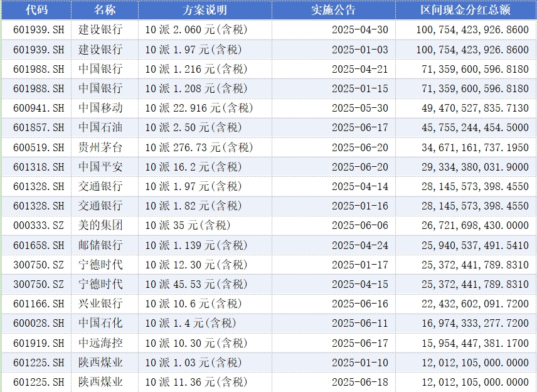
Task: Click the 实施公告 column header
Action: (x=333, y=9)
